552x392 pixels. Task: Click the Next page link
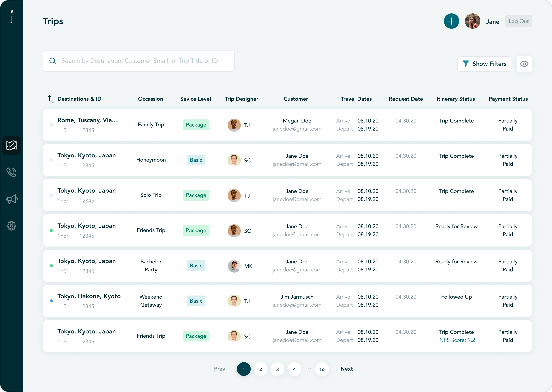(x=346, y=369)
